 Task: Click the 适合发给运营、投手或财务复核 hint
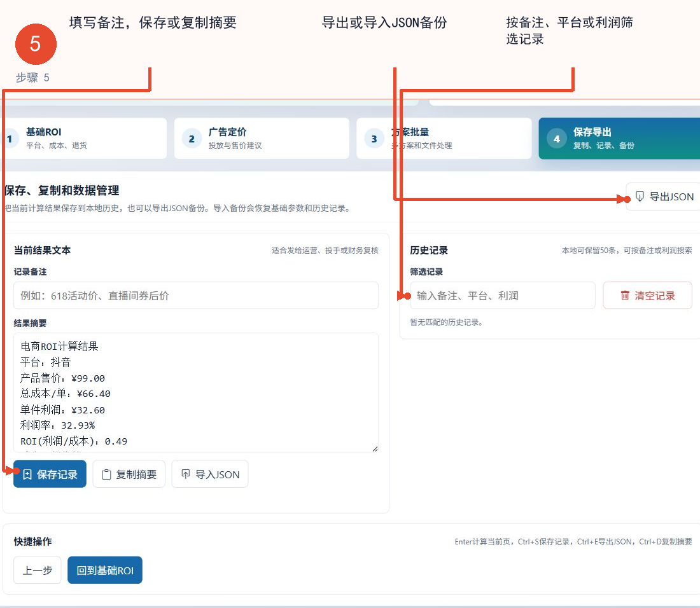click(x=325, y=250)
